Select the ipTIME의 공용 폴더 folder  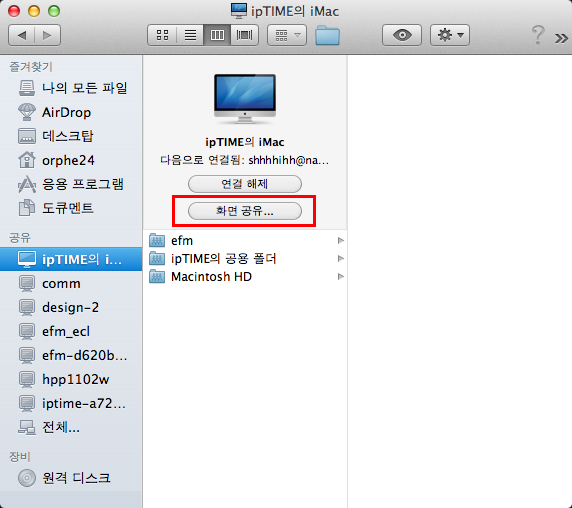coord(245,259)
